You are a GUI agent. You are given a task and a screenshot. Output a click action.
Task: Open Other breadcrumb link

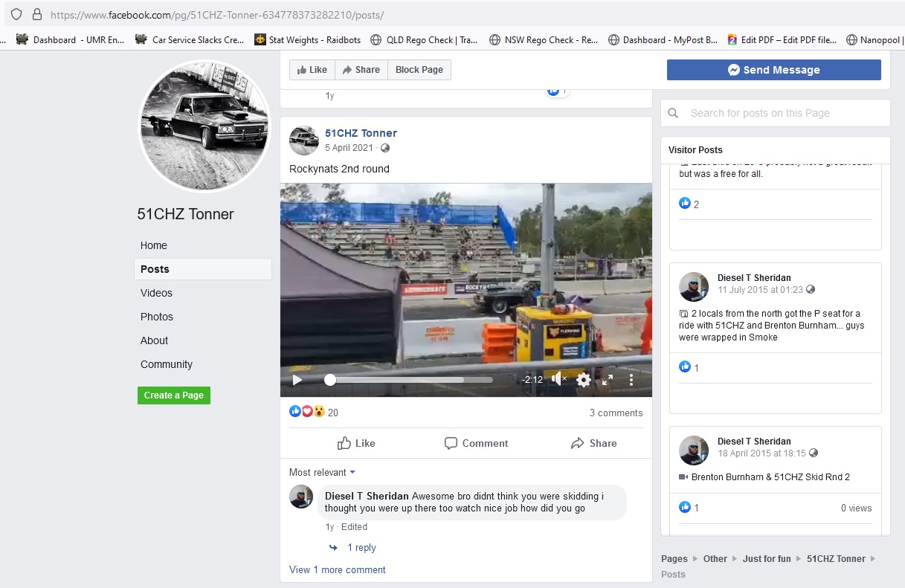pyautogui.click(x=715, y=558)
